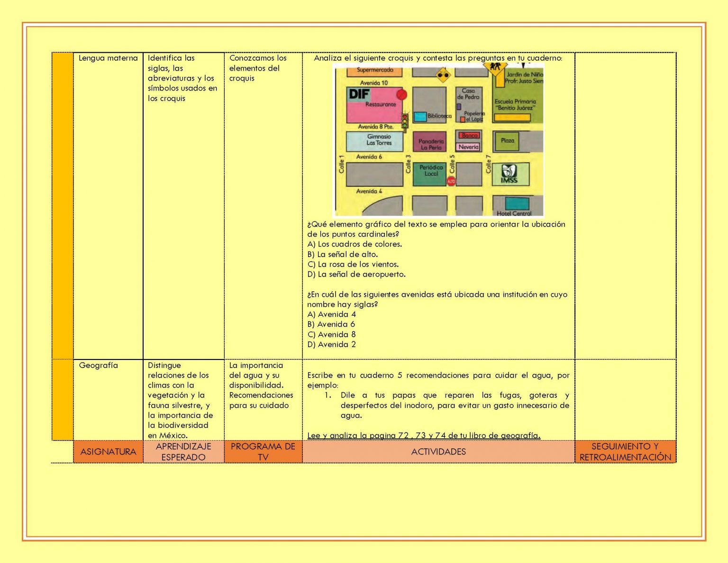This screenshot has width=728, height=563.
Task: Click the teal Hotel Central square
Action: click(517, 203)
